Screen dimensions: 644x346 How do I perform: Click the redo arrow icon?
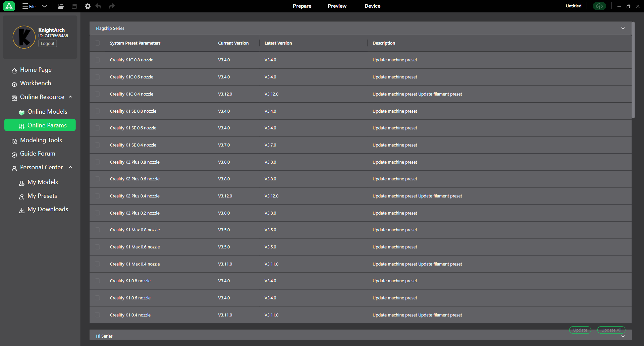[112, 6]
